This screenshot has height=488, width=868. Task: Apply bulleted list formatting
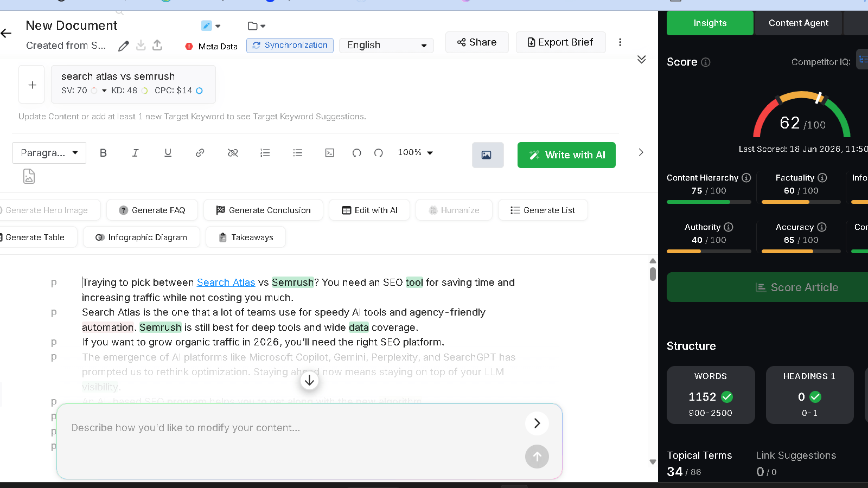pos(298,153)
